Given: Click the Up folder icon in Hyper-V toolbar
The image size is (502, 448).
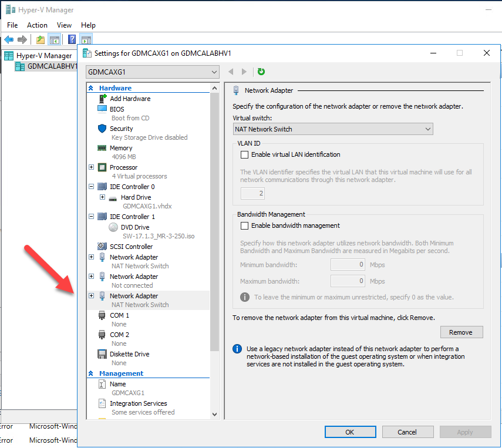Looking at the screenshot, I should coord(41,40).
